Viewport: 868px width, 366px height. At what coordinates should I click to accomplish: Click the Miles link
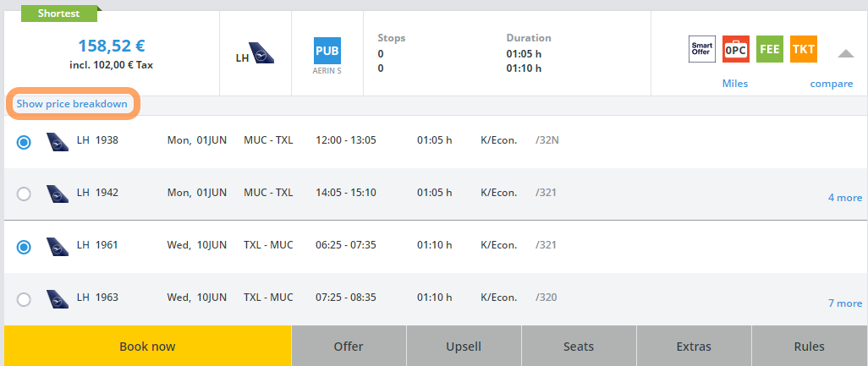point(735,84)
